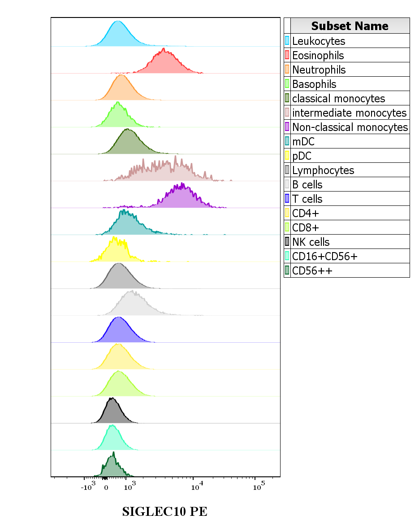The image size is (419, 532).
Task: Click the T cells blue swatch
Action: click(287, 199)
